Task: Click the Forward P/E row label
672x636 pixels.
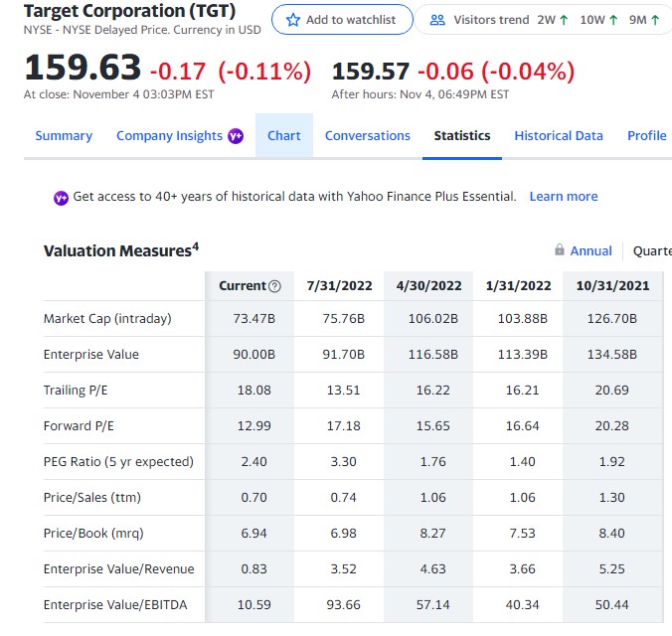Action: (79, 426)
